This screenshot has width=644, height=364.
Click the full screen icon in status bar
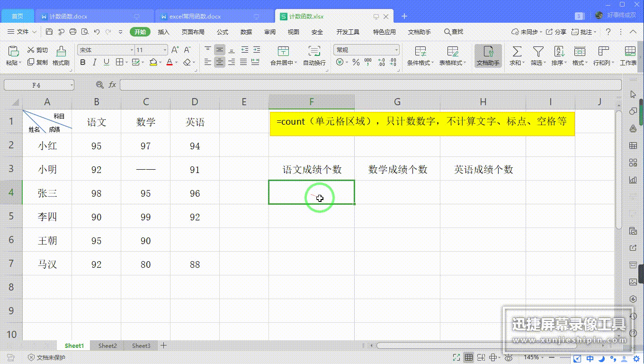[456, 357]
